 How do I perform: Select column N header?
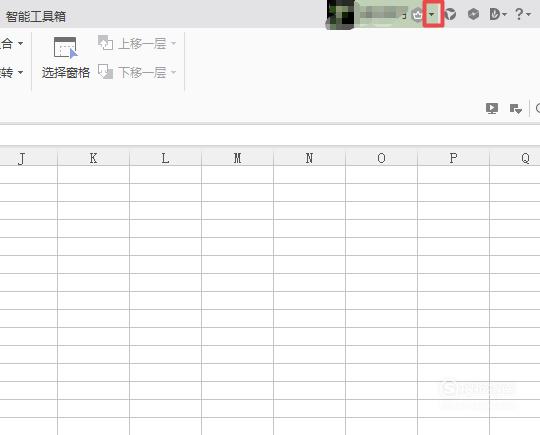309,158
